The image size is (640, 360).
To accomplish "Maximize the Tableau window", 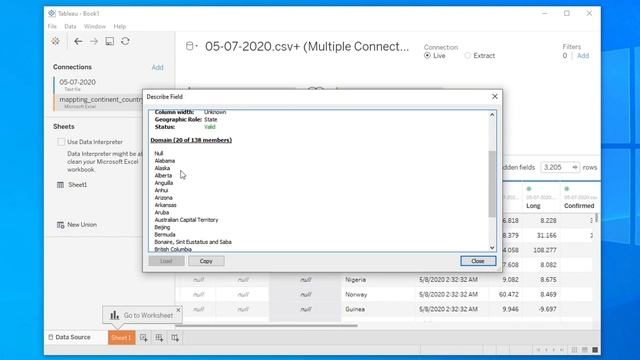I will point(567,13).
